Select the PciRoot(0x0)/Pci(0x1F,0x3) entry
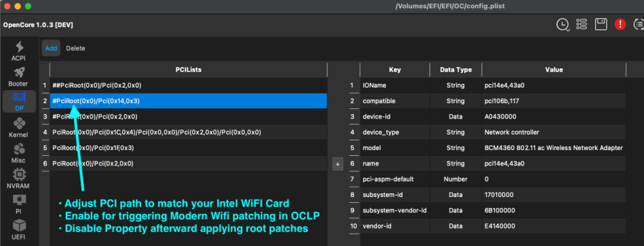The image size is (644, 246). point(189,148)
